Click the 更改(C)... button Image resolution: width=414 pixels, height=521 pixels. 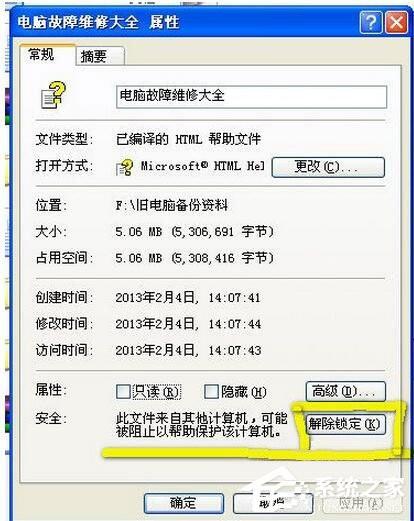click(x=328, y=167)
